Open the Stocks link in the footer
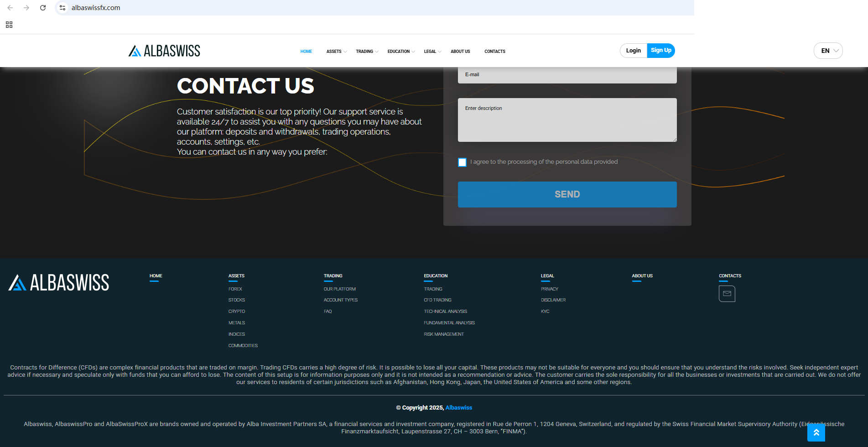Screen dimensions: 868x447 (x=237, y=300)
